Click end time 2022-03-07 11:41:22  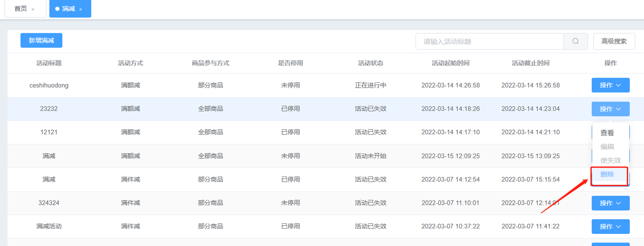(530, 226)
